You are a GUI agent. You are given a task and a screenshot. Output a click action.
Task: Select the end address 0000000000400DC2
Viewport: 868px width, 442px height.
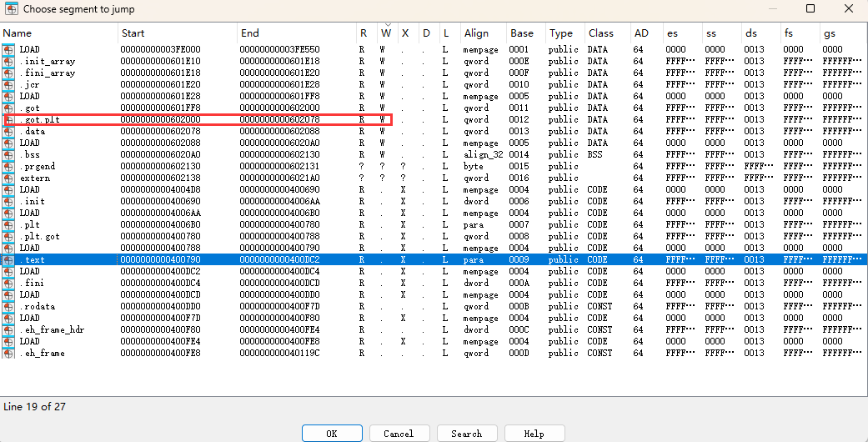pyautogui.click(x=279, y=259)
